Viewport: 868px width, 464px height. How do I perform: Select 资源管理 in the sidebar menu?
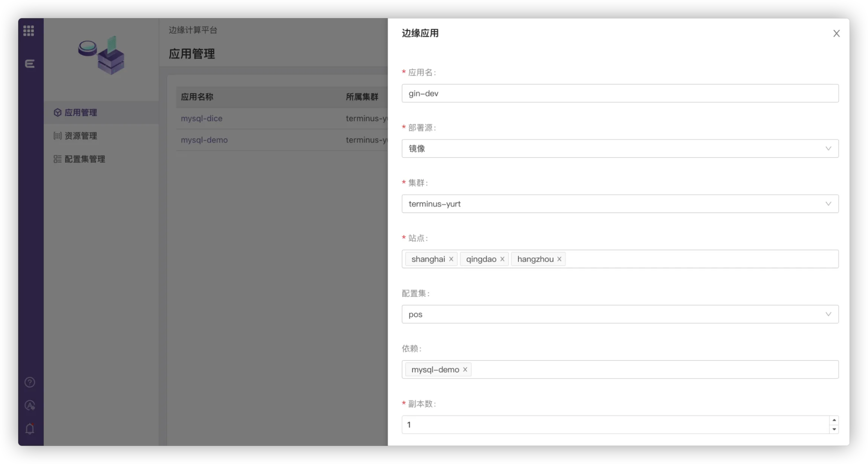tap(81, 136)
